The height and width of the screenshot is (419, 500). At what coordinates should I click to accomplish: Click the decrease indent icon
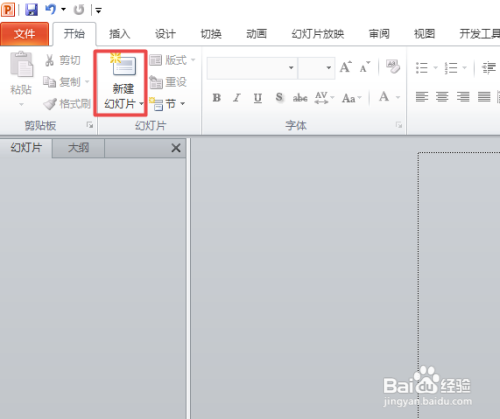point(489,68)
